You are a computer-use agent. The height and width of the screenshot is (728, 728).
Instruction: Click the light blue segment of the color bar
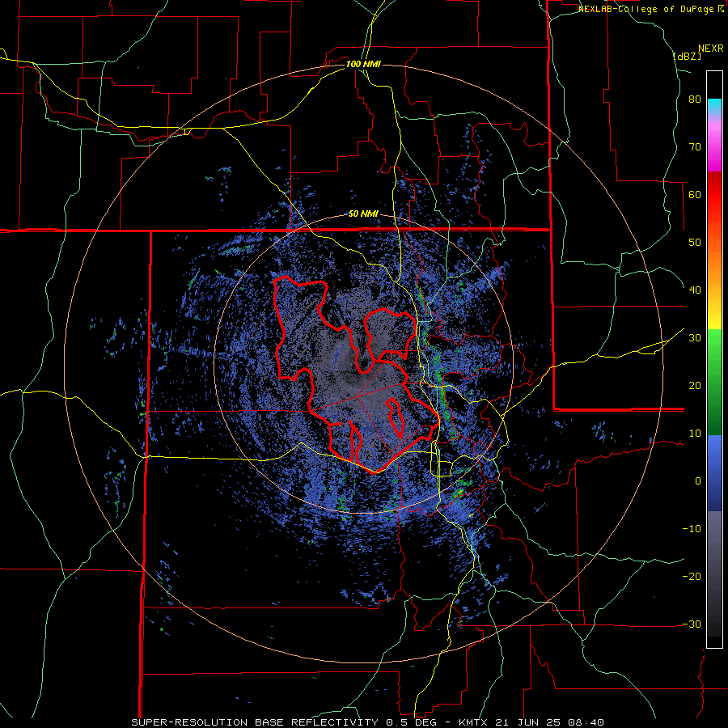coord(714,451)
